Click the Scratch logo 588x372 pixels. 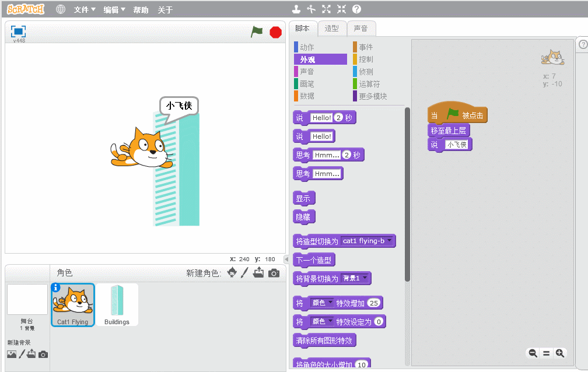tap(26, 9)
